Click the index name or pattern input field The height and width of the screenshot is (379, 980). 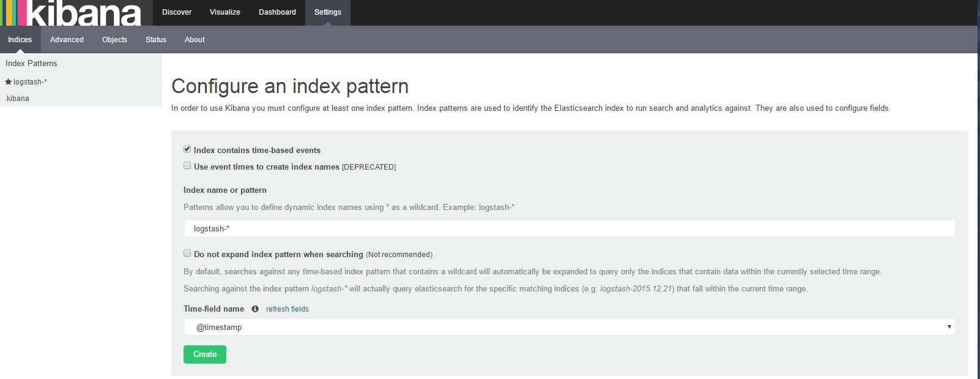pos(569,229)
